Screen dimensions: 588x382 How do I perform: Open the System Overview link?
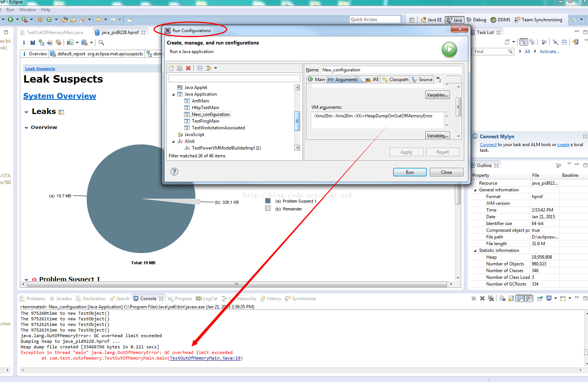pos(59,96)
